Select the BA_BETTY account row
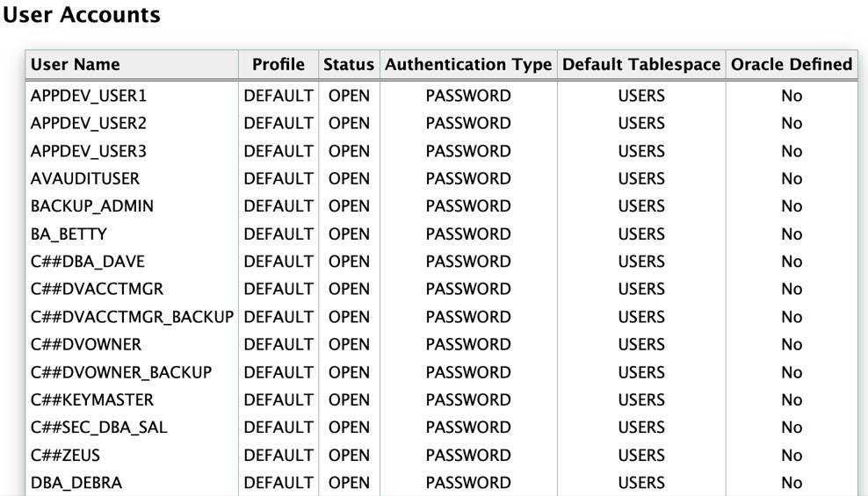Viewport: 868px width, 496px height. [x=441, y=234]
